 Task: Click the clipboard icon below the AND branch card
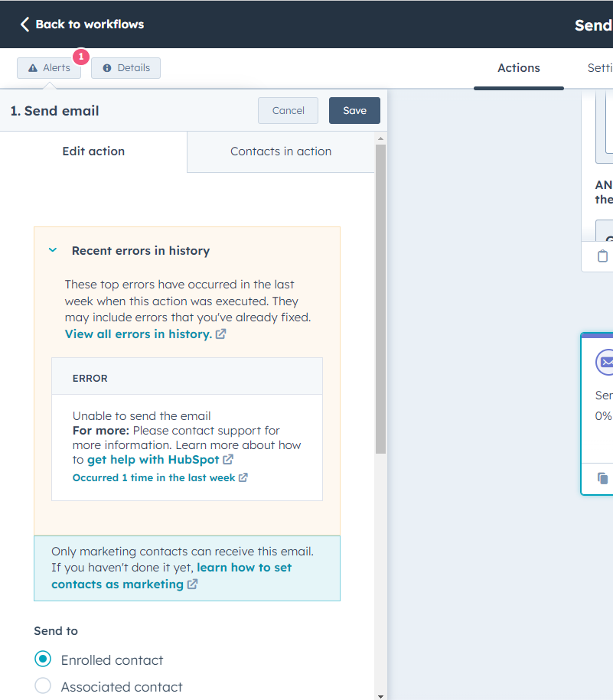click(604, 256)
